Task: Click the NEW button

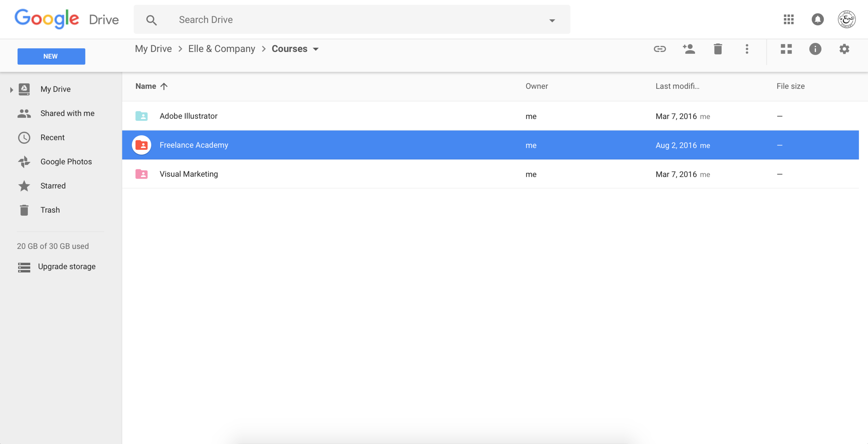Action: click(x=51, y=56)
